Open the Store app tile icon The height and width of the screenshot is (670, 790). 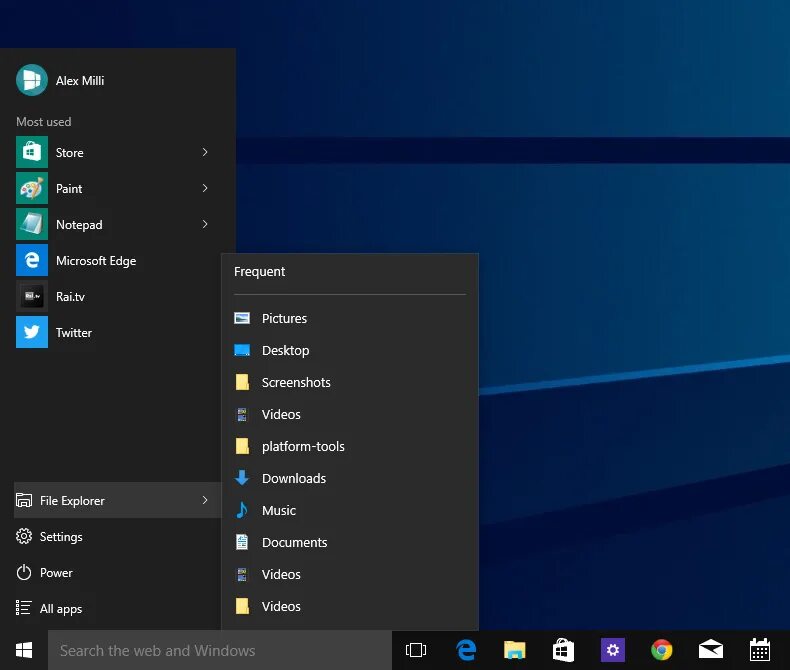pos(32,152)
